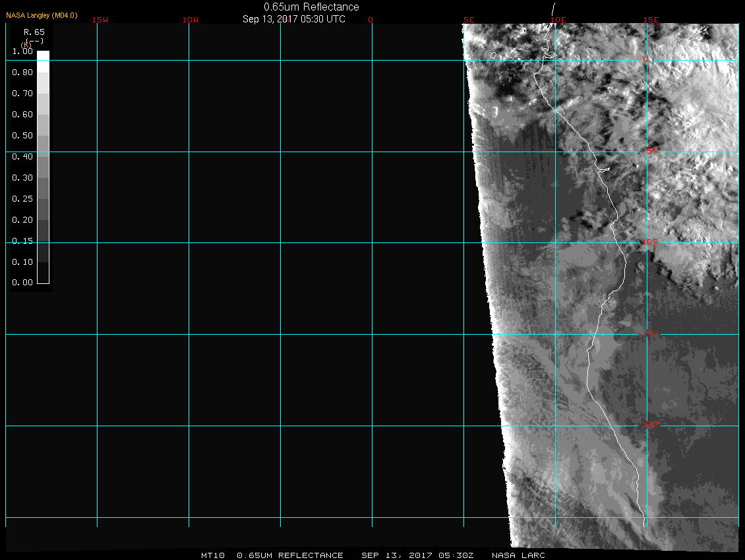Click the NASA LARC footer text

tap(518, 555)
